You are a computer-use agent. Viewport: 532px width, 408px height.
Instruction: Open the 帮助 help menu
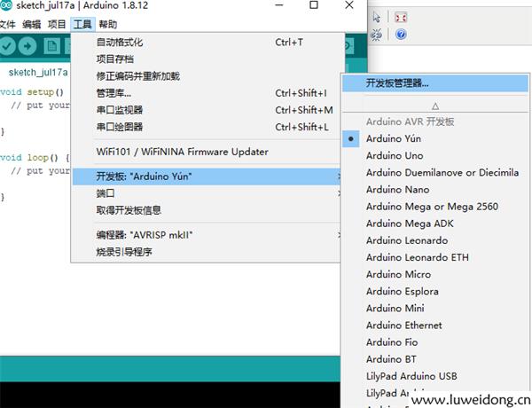[x=108, y=25]
